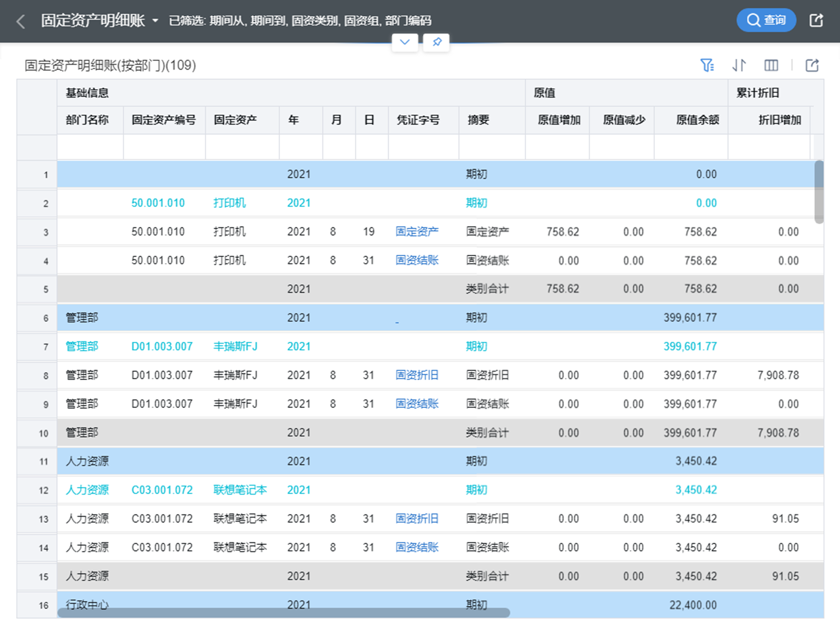840x630 pixels.
Task: Click the 部门名称 column header
Action: [90, 120]
